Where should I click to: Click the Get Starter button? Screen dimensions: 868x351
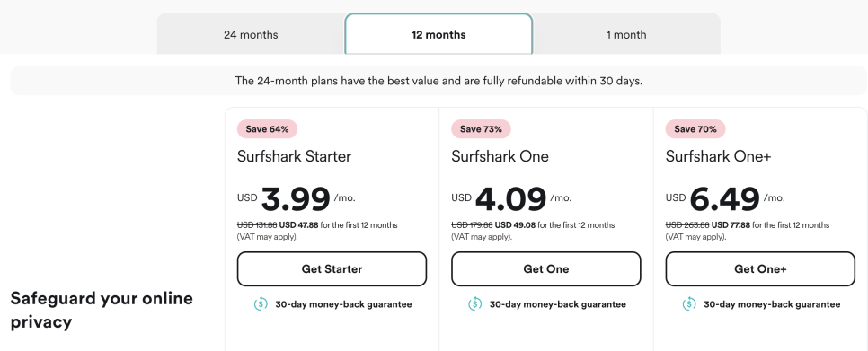pos(332,269)
